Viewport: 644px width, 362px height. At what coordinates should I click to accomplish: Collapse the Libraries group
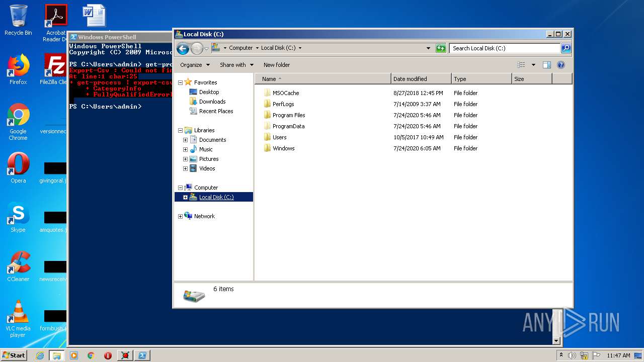(180, 130)
